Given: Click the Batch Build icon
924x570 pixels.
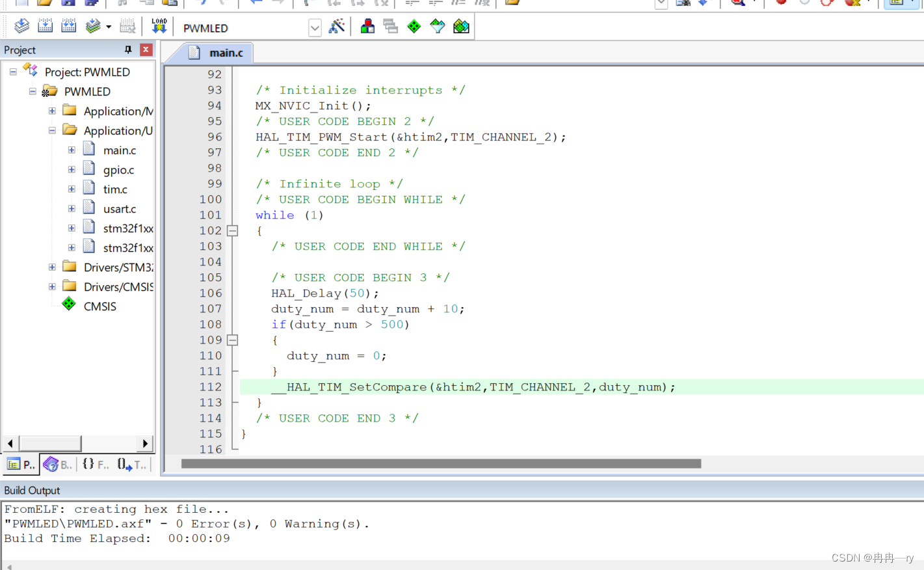Looking at the screenshot, I should point(93,26).
